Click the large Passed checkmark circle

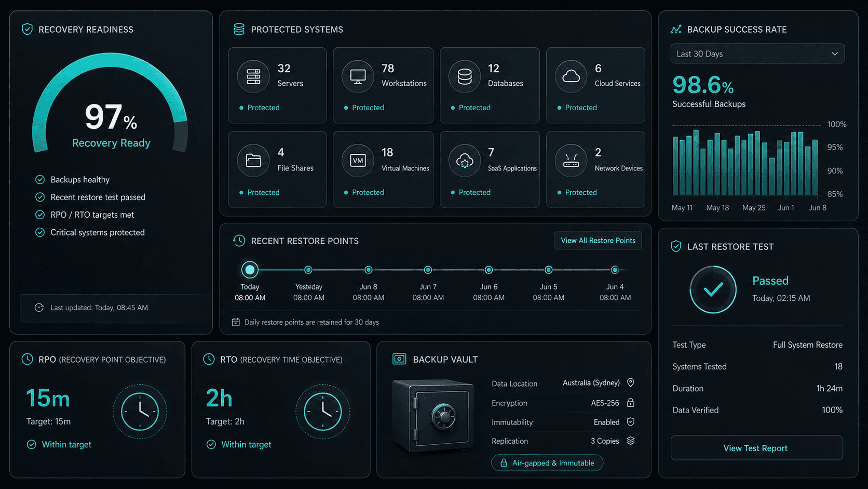713,289
